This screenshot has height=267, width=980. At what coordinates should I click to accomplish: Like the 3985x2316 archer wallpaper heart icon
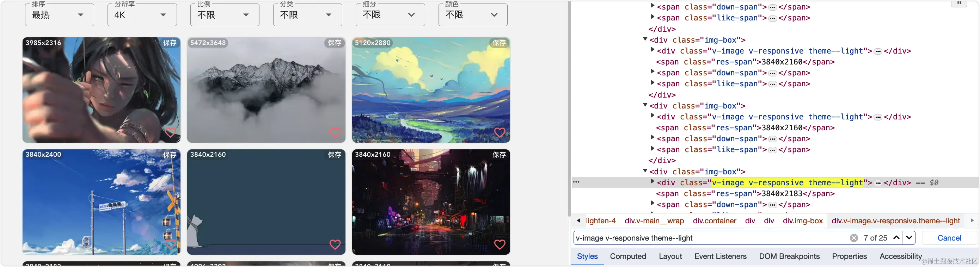[170, 132]
